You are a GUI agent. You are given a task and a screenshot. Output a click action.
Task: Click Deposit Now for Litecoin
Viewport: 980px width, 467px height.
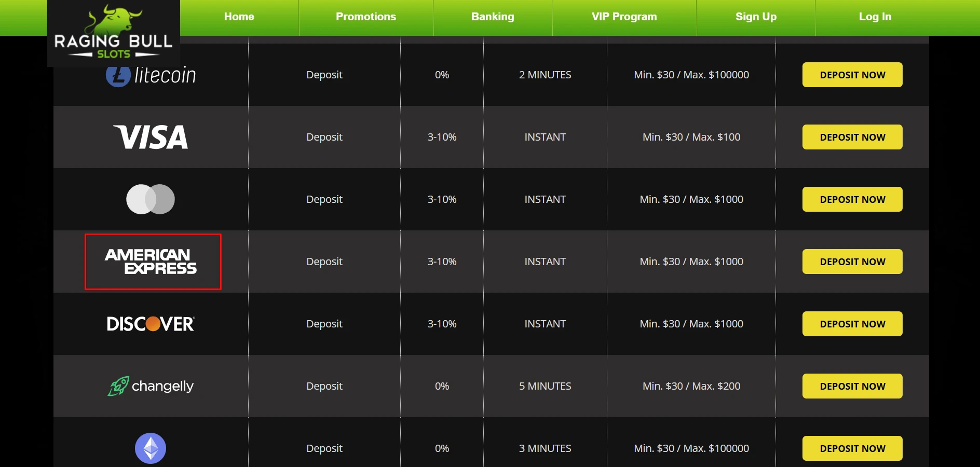coord(852,75)
